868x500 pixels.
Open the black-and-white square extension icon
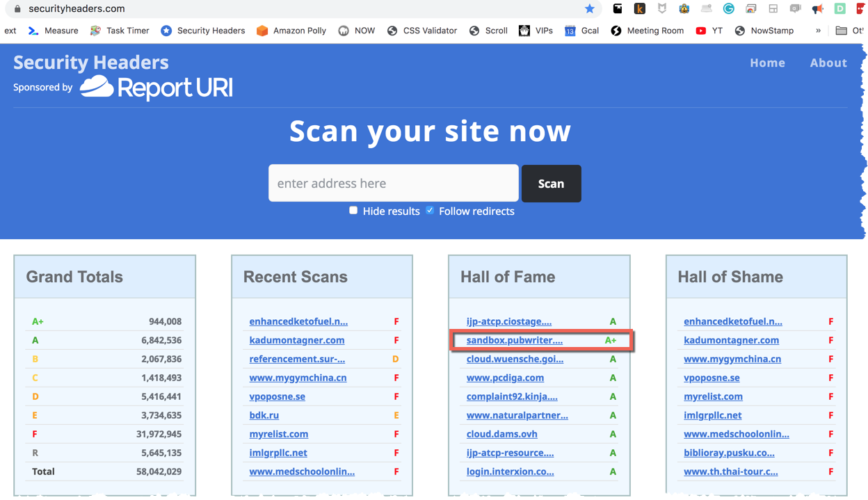(x=617, y=9)
